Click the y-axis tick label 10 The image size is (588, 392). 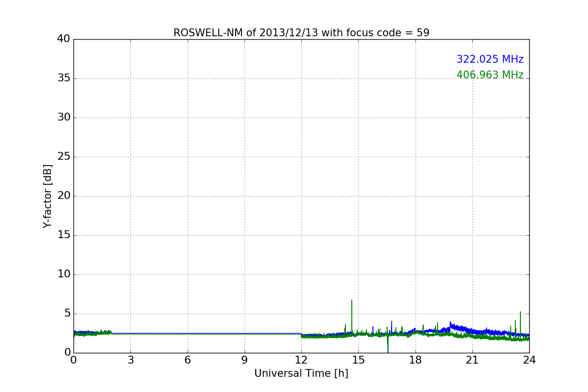64,274
